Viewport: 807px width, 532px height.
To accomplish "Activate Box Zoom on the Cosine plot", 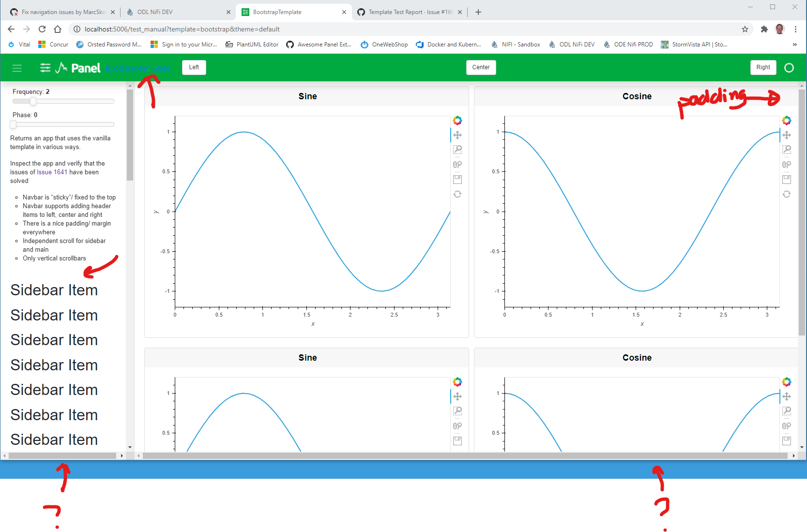I will coord(787,150).
